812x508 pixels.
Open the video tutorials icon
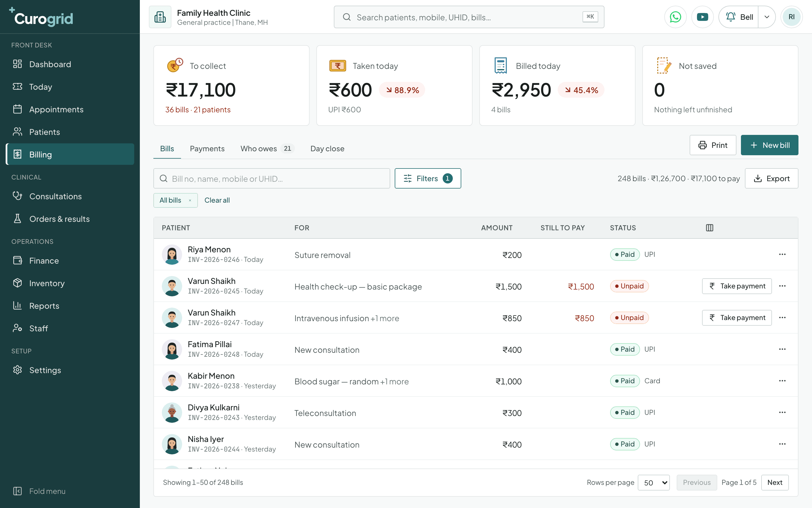[702, 17]
